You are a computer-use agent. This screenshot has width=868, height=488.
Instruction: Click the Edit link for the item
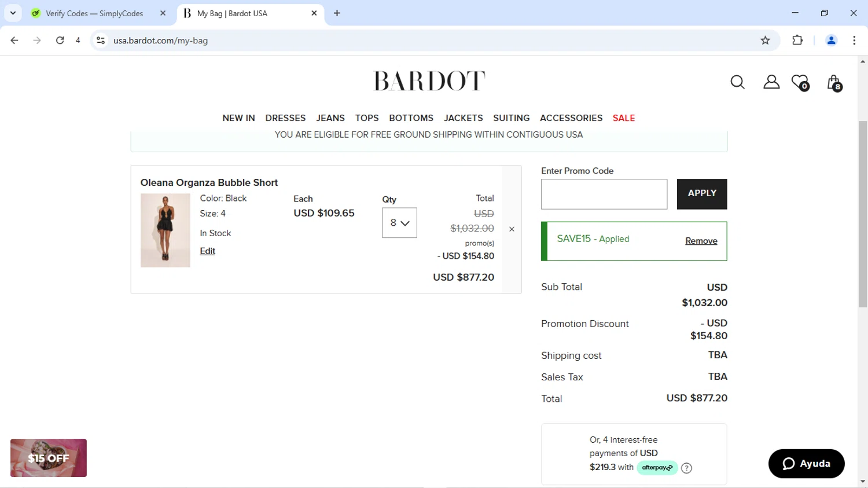click(x=207, y=251)
